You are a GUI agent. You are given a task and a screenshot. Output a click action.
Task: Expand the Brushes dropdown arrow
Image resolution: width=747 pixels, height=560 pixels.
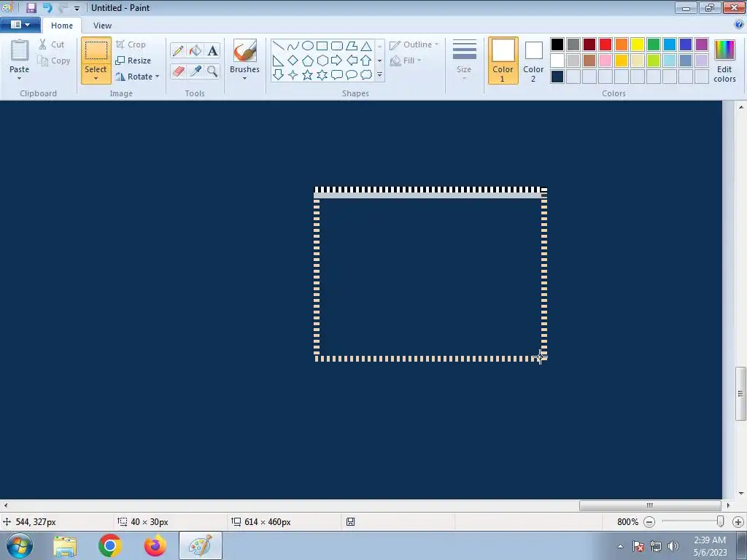244,79
